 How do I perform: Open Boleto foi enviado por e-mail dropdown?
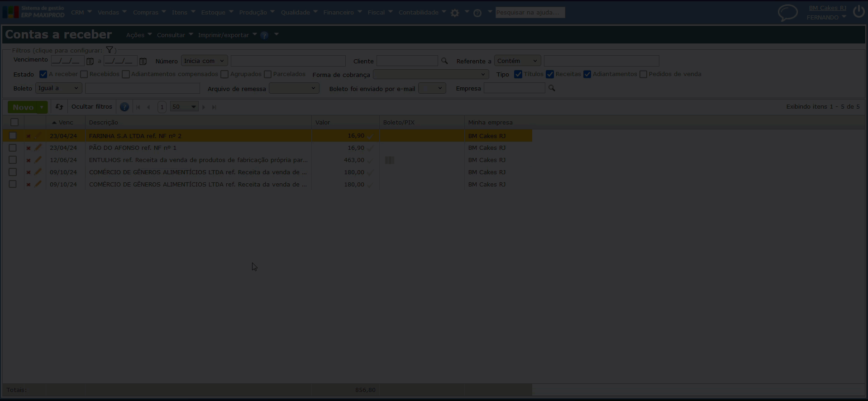[x=432, y=88]
